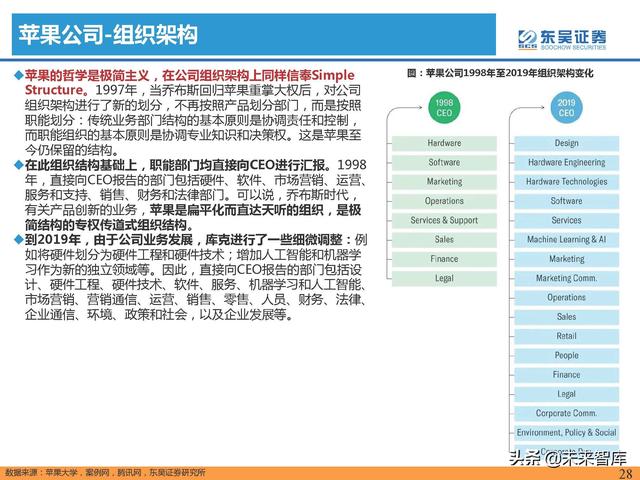Select the green Operations box under 1998 CEO
The width and height of the screenshot is (640, 480).
pos(444,201)
